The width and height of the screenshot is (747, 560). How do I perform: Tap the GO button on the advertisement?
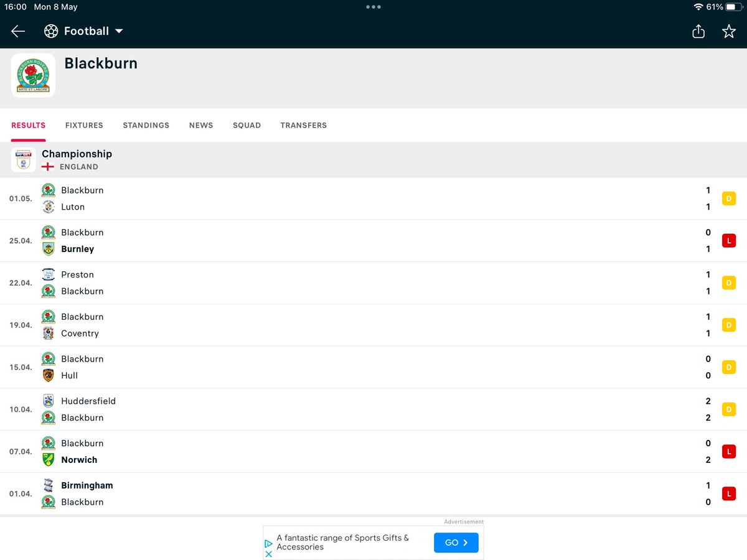pos(456,543)
